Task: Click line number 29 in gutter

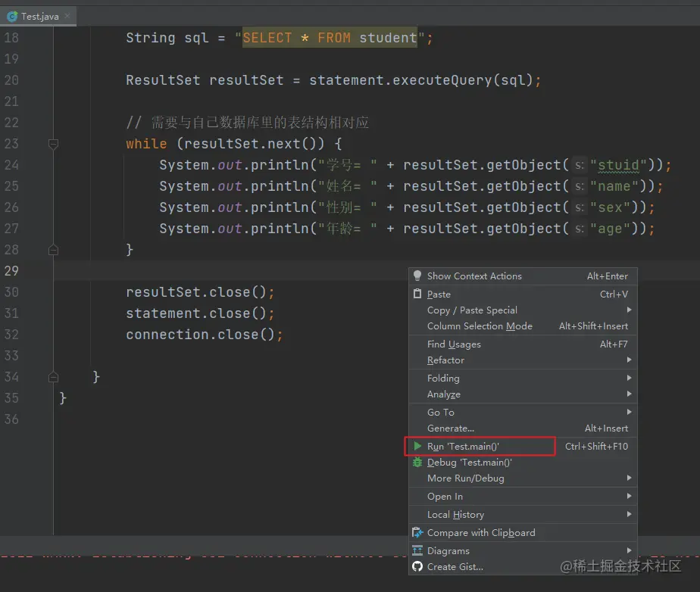Action: (x=11, y=271)
